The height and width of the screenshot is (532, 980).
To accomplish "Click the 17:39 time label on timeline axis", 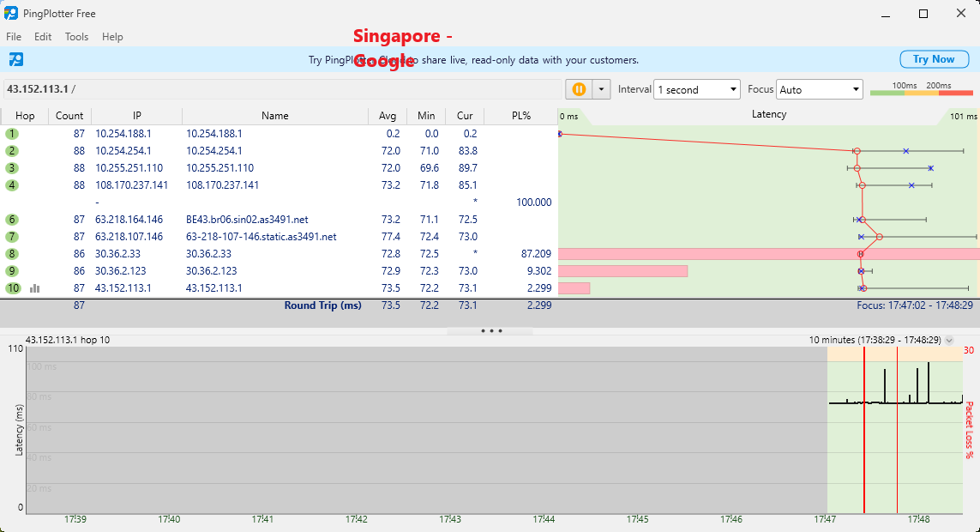I will (x=75, y=519).
